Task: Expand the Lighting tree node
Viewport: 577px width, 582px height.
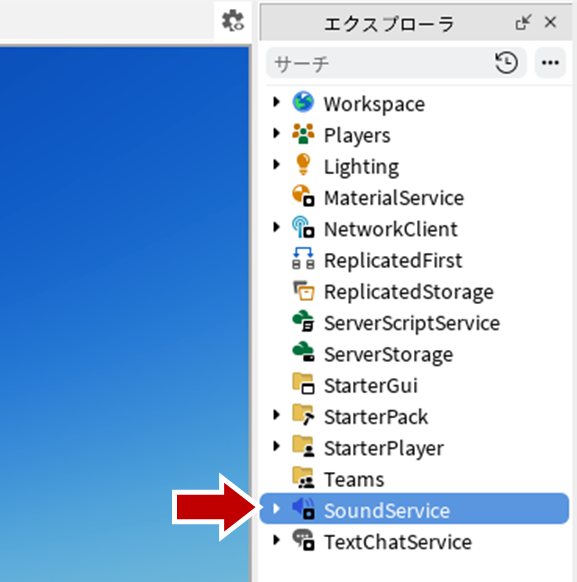Action: click(x=276, y=164)
